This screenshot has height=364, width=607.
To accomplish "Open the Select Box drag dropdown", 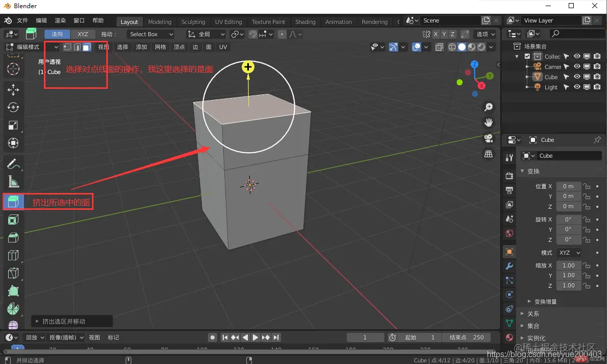I will tap(151, 34).
